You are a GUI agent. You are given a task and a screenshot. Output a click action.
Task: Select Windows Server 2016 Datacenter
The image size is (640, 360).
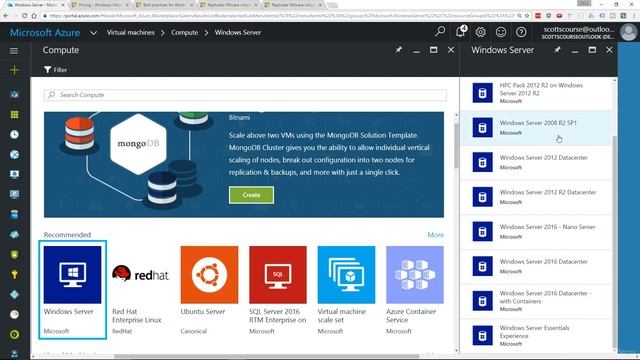536,266
